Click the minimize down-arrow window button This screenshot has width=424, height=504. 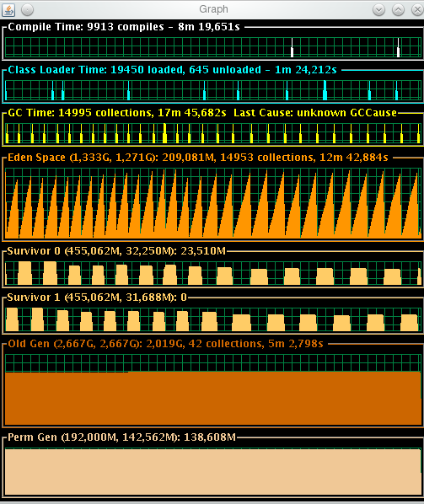[x=378, y=10]
